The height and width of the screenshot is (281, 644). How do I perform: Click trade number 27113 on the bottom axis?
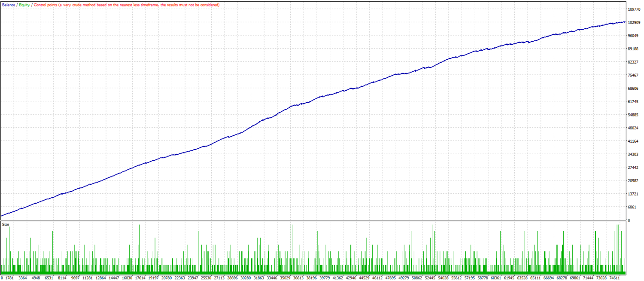click(219, 278)
